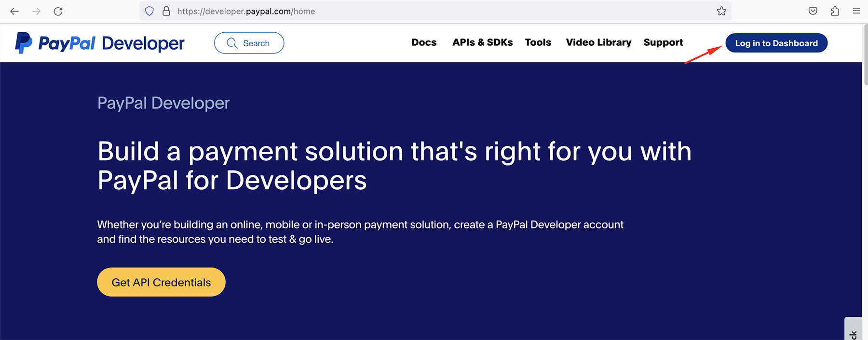868x340 pixels.
Task: Click the PayPal Developer logo
Action: tap(100, 43)
